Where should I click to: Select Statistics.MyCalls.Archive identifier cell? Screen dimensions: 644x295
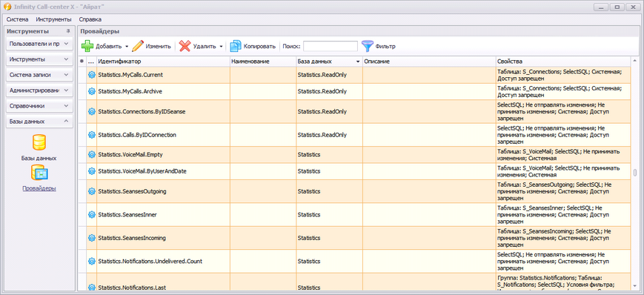click(163, 92)
